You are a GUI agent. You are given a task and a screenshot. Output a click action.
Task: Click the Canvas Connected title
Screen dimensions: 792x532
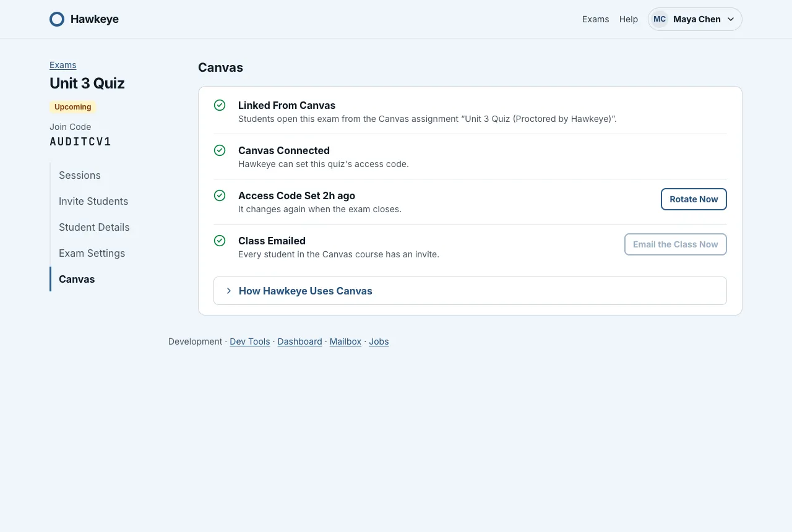coord(284,150)
